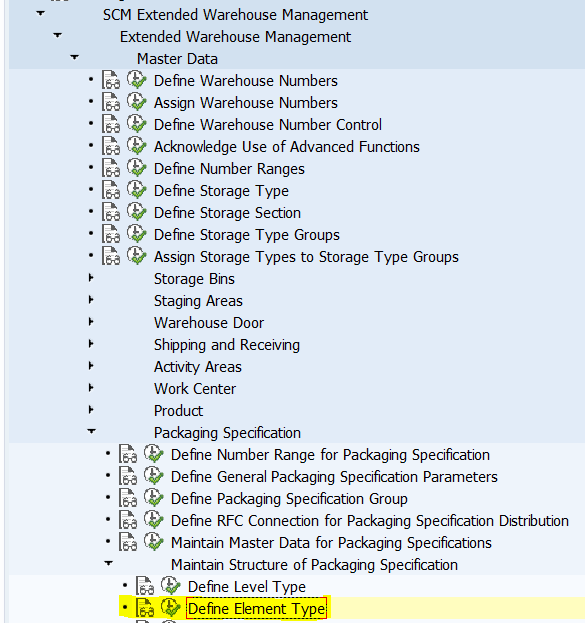Run execute icon for Define Number Ranges
585x623 pixels.
[x=137, y=168]
